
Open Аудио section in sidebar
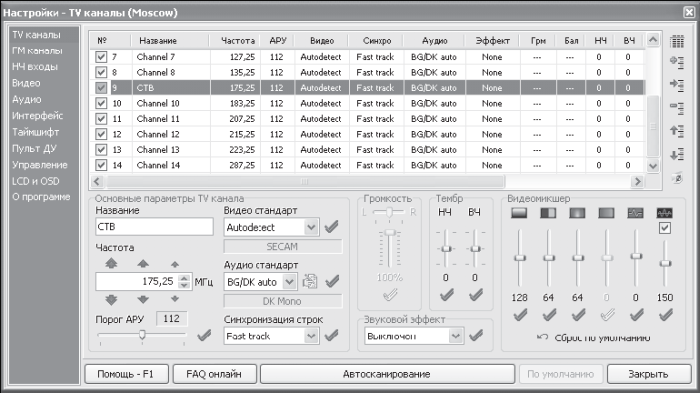pyautogui.click(x=27, y=99)
